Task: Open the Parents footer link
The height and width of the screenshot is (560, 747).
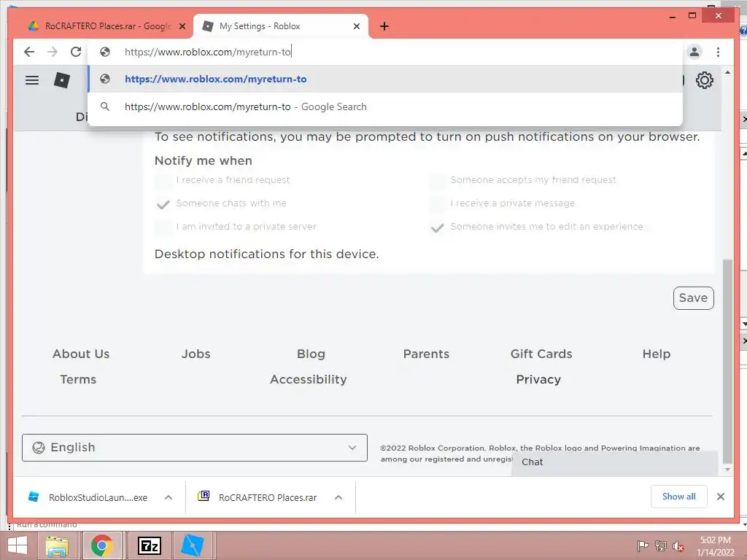Action: [x=426, y=354]
